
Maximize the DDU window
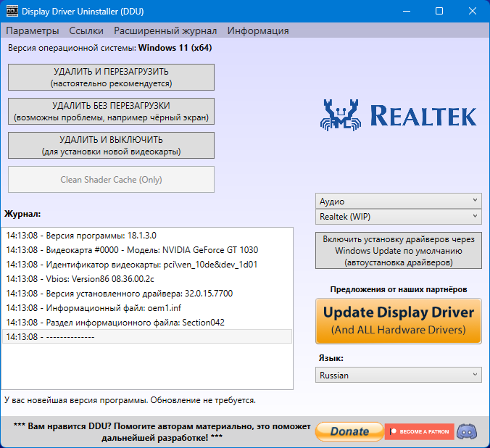click(439, 11)
